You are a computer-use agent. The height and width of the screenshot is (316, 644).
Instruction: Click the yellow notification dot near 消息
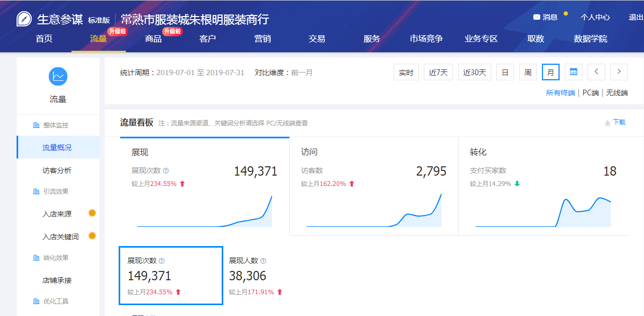(x=566, y=13)
